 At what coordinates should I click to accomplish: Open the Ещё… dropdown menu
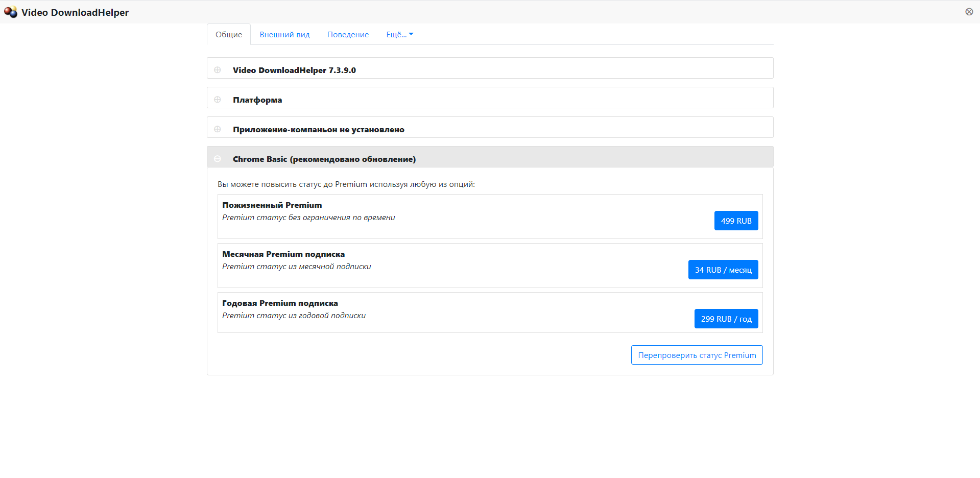(399, 34)
